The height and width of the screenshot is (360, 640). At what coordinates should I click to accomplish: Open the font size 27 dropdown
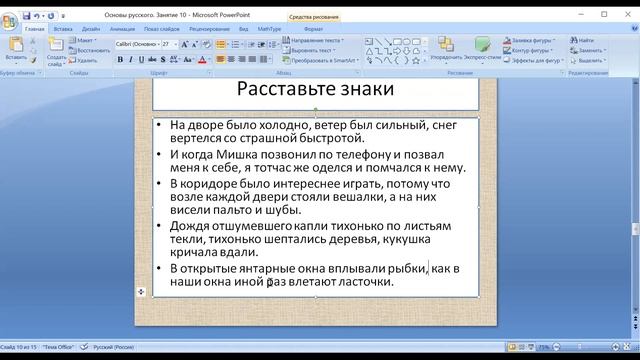tap(176, 44)
